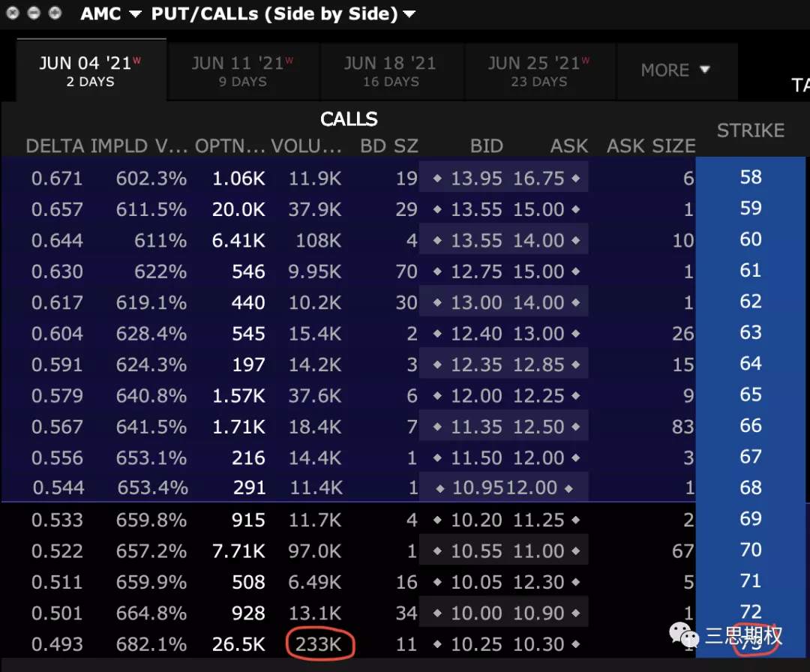Screen dimensions: 810x672
Task: Click the ASK column header
Action: pos(569,145)
